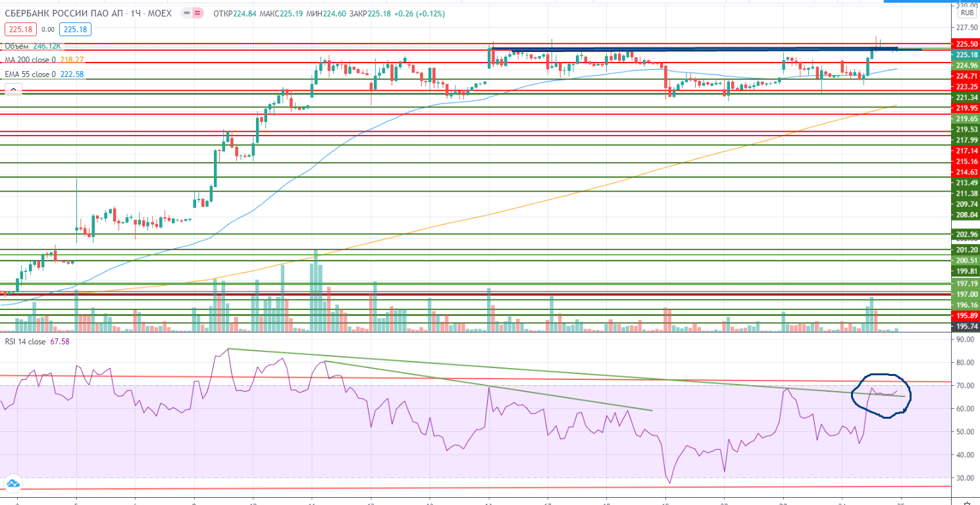Select the RSI 14 close indicator label
The image size is (980, 505).
point(25,342)
